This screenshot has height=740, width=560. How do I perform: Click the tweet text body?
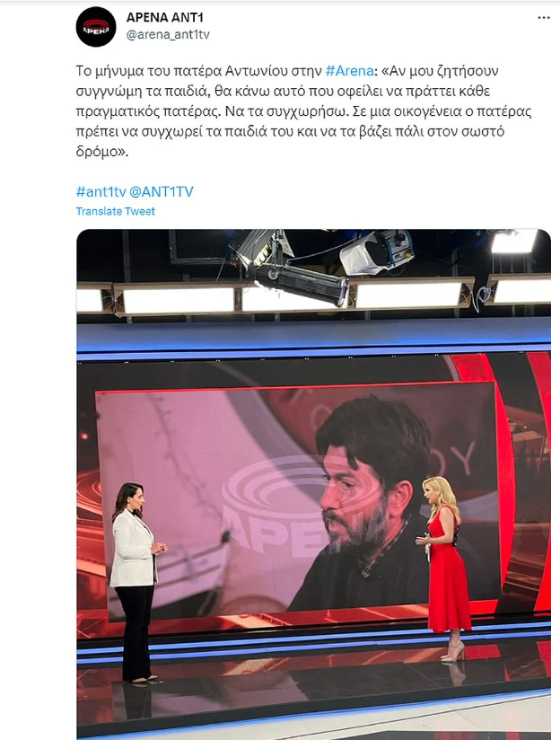[x=304, y=111]
